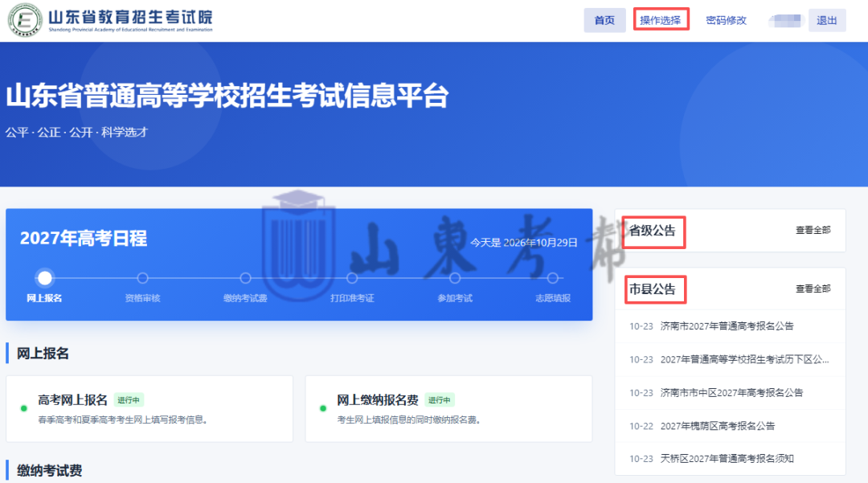The height and width of the screenshot is (483, 868).
Task: Open the 济南市市中区2027年高考报名公告 announcement
Action: [x=730, y=393]
